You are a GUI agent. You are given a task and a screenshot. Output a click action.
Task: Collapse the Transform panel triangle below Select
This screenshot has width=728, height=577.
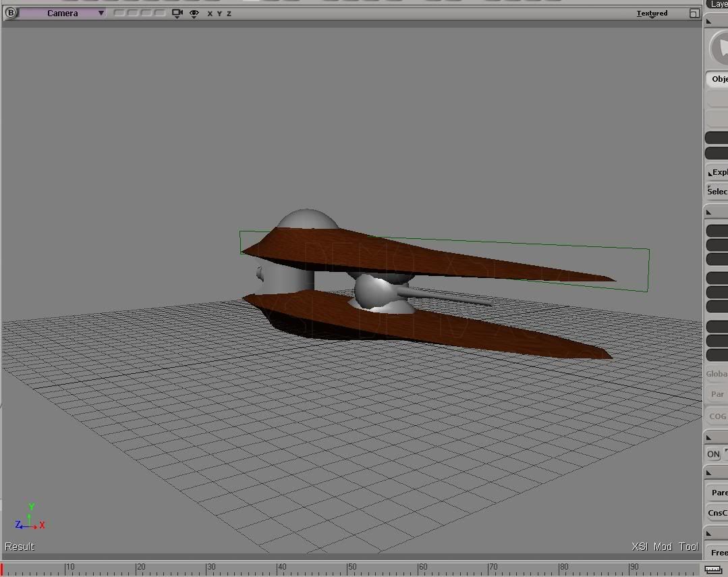coord(709,213)
